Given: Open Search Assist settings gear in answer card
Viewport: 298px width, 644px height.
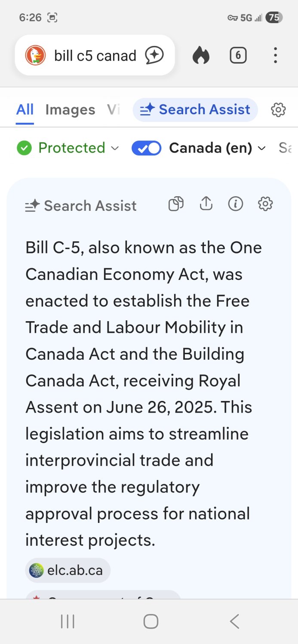Looking at the screenshot, I should tap(265, 204).
